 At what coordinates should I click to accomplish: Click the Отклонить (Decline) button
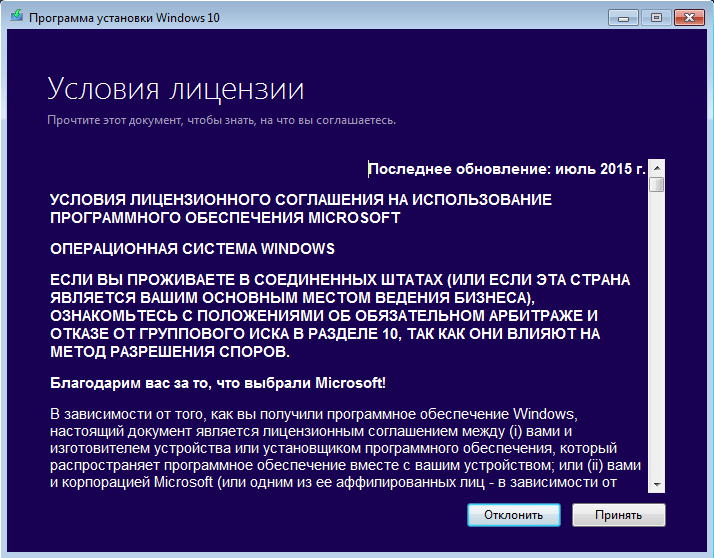pyautogui.click(x=514, y=515)
